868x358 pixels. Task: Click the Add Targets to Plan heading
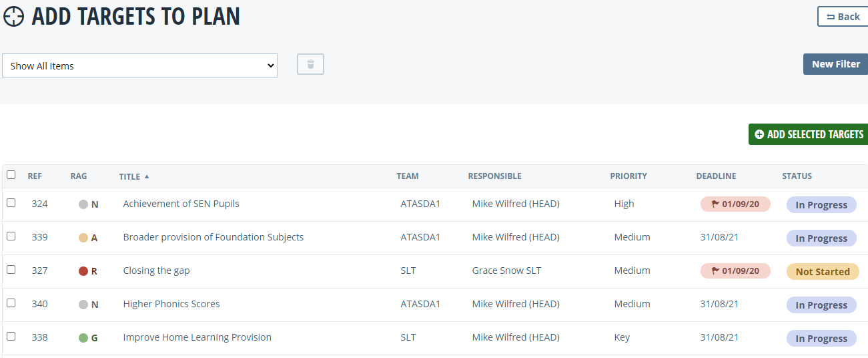(135, 16)
